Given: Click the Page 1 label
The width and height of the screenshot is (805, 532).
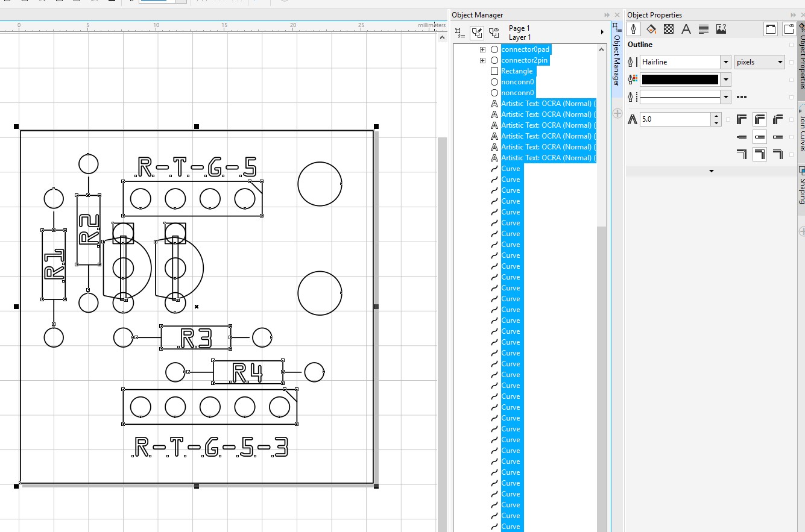Looking at the screenshot, I should [x=519, y=28].
